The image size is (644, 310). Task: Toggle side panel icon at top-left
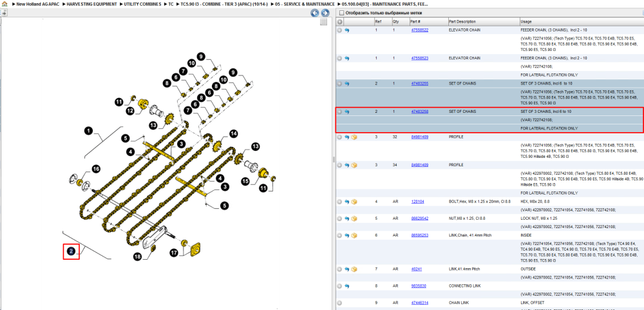click(3, 13)
